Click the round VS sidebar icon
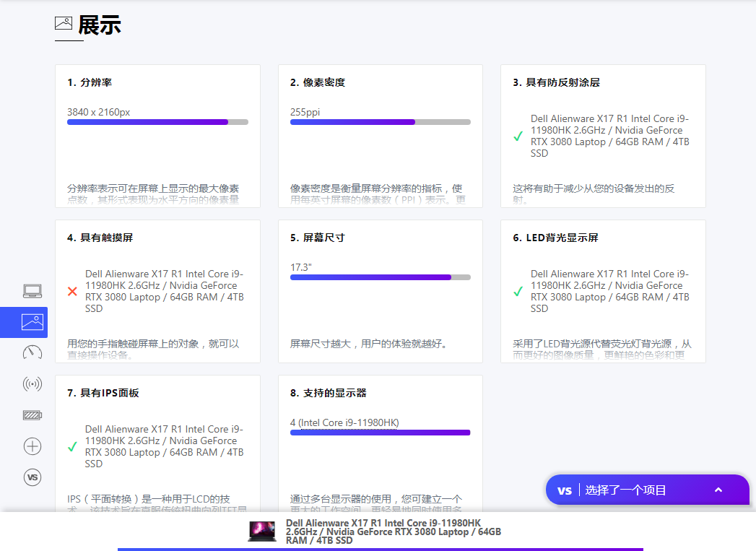 click(x=32, y=477)
